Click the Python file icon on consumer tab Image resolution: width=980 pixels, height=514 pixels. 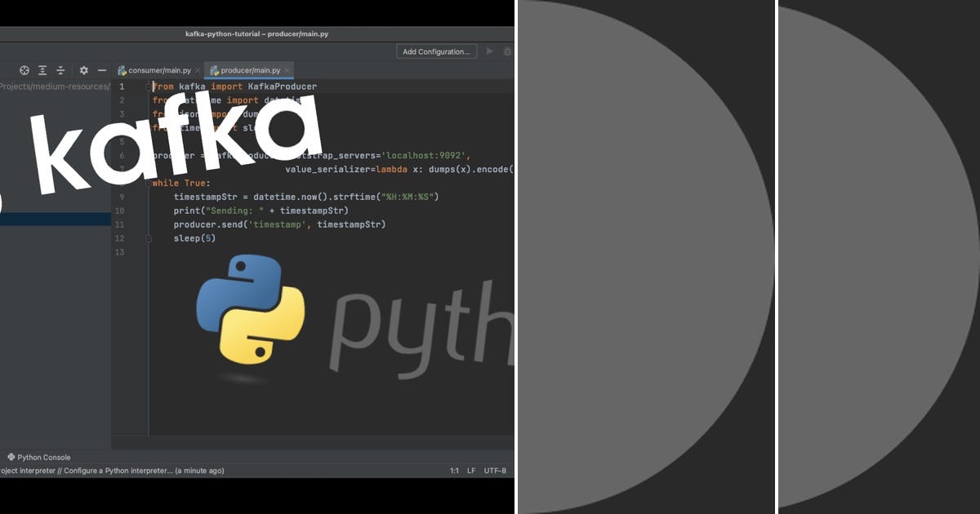click(x=122, y=70)
